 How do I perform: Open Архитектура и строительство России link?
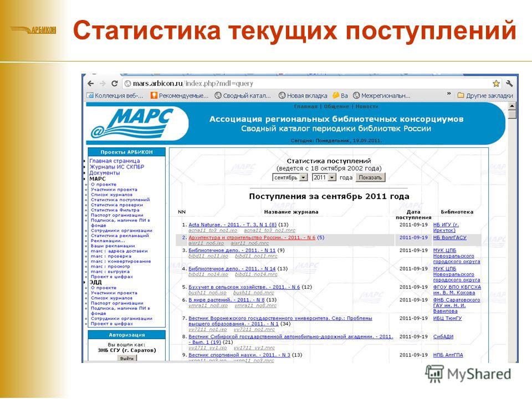coord(252,238)
